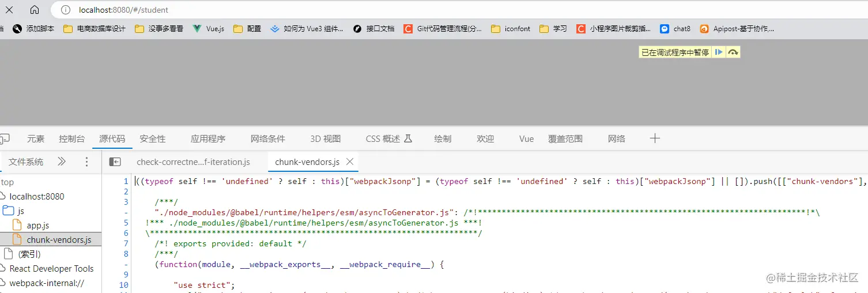
Task: Open the 接口文档 bookmark
Action: 373,28
